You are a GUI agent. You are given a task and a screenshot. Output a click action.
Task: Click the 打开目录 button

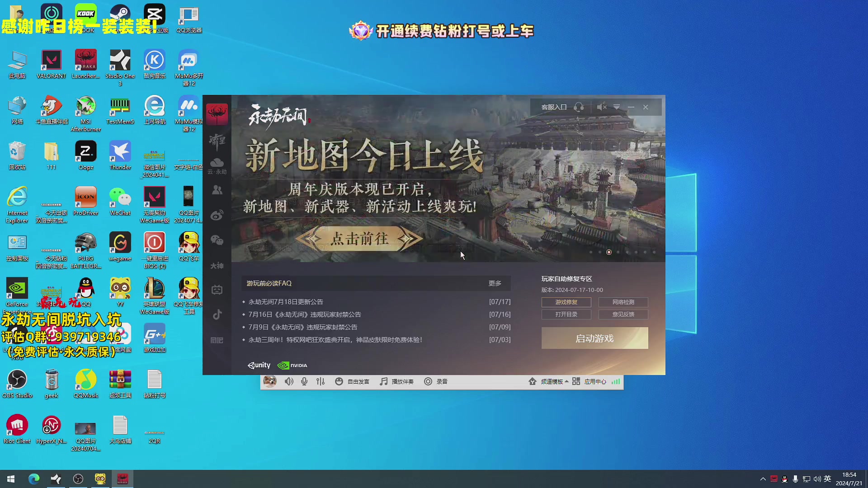[x=566, y=314]
